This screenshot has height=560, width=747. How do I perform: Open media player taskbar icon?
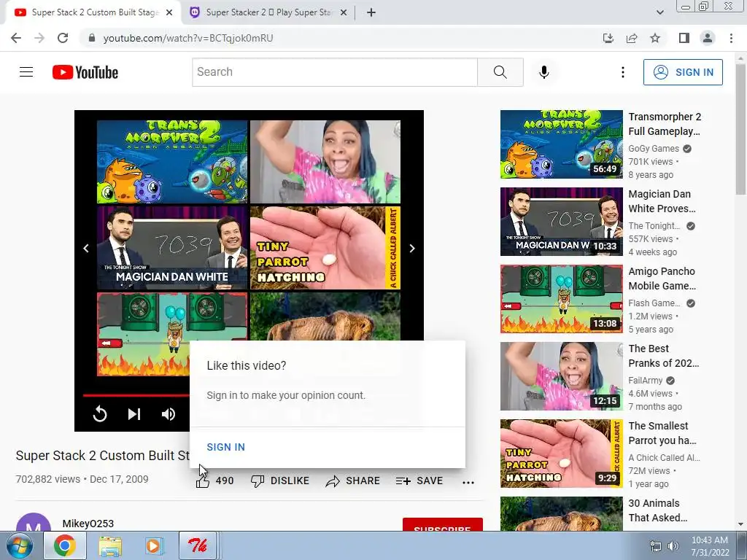(153, 545)
